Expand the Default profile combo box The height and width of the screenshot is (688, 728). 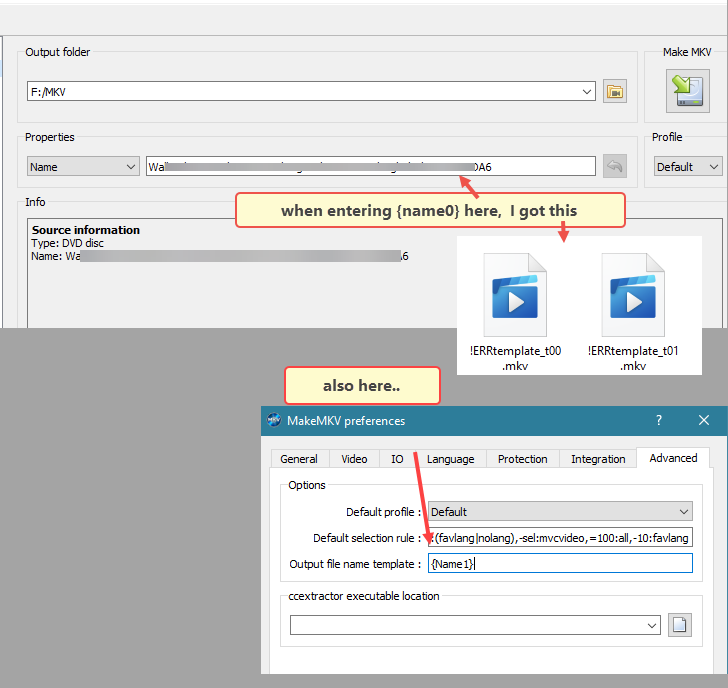[x=560, y=511]
